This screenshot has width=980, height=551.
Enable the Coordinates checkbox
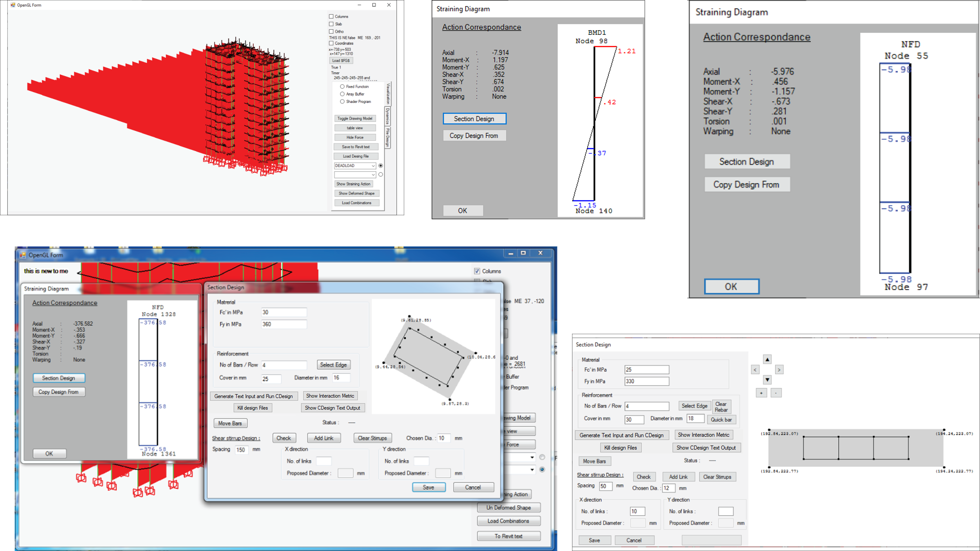click(331, 43)
